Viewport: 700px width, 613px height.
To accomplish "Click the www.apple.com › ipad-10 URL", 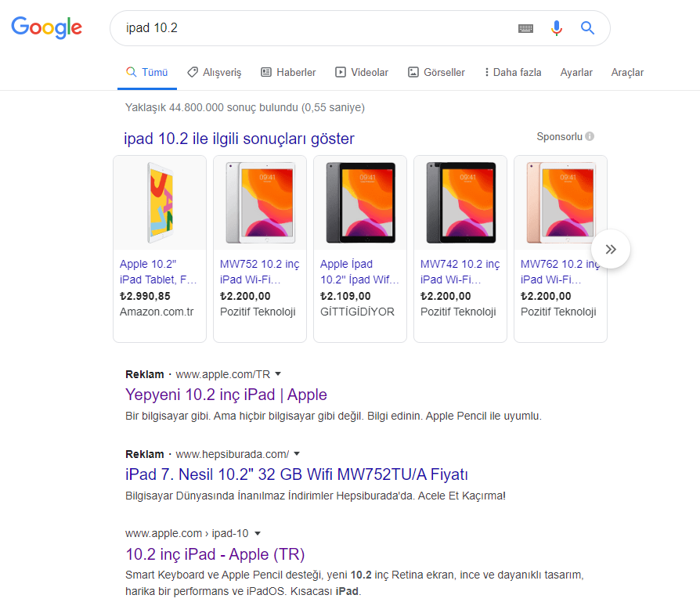I will point(186,533).
